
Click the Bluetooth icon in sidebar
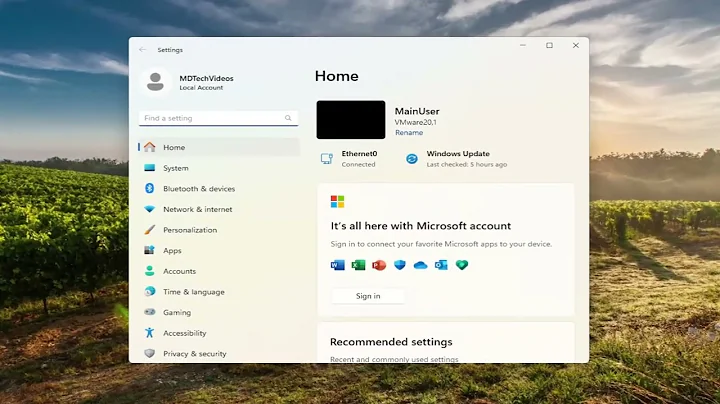click(x=150, y=188)
